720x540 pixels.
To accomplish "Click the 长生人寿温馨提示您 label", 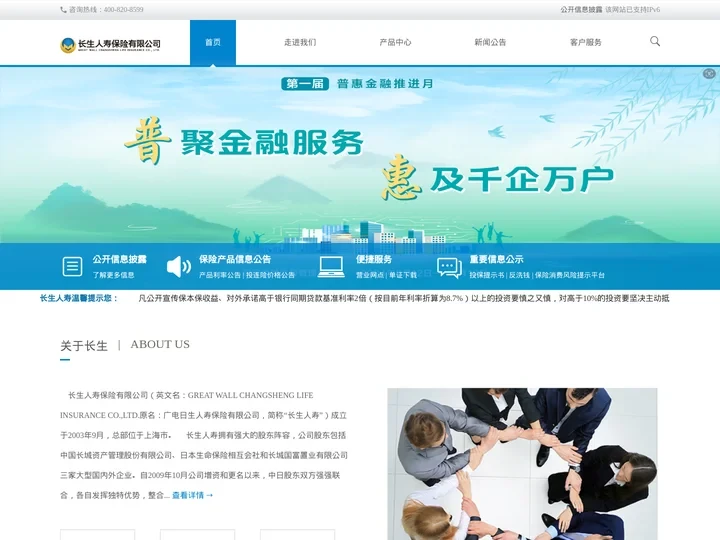I will tap(79, 298).
